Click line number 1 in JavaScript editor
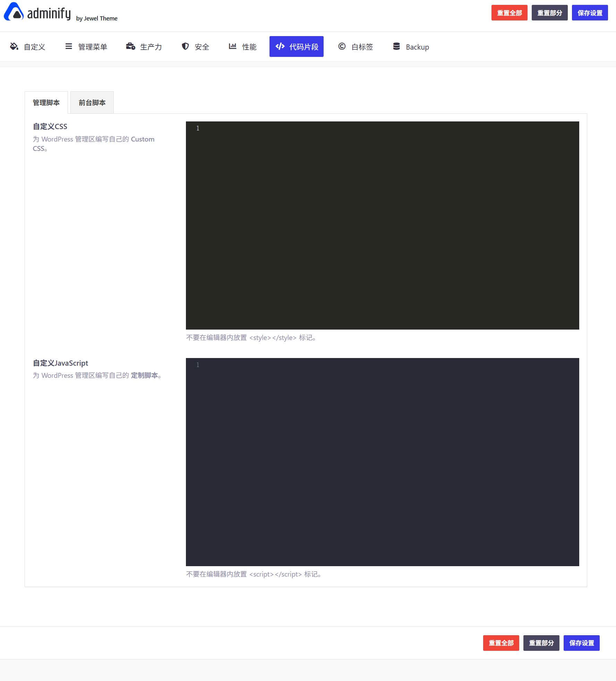Screen dimensions: 616x681 coord(198,365)
